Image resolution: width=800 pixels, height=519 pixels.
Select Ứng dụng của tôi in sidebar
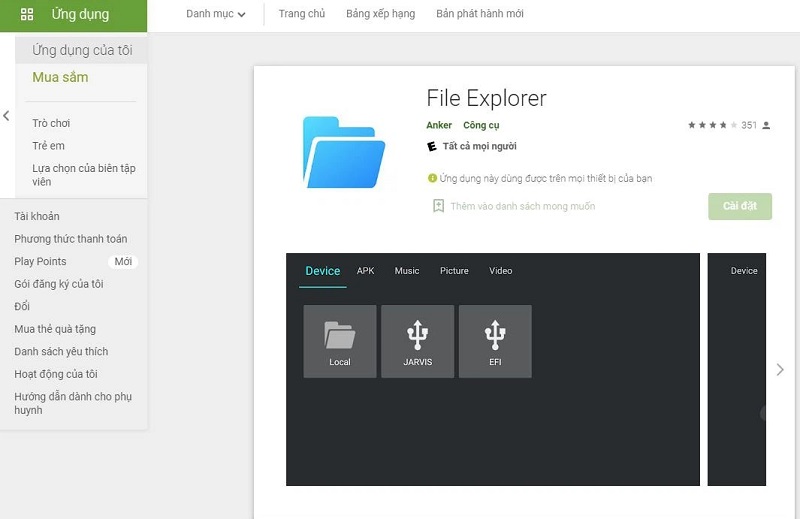pyautogui.click(x=82, y=50)
